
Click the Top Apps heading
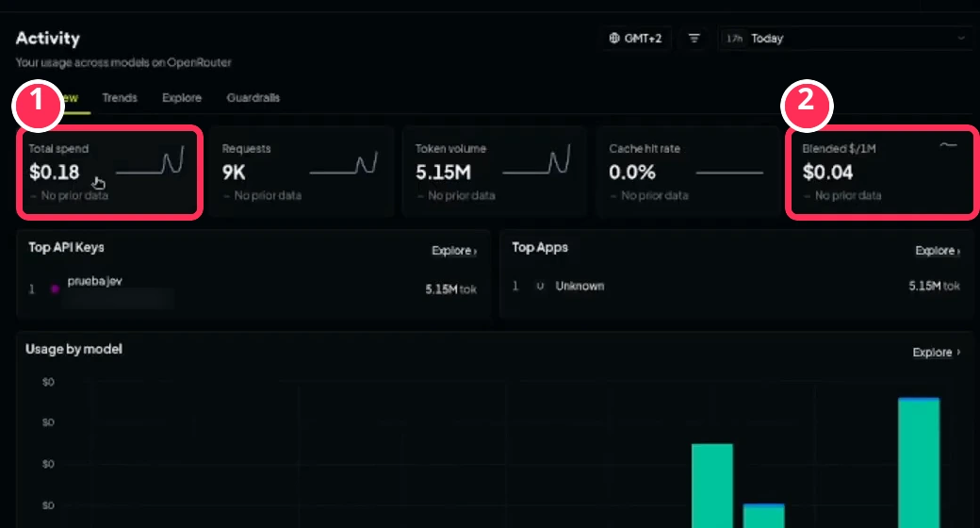coord(540,247)
